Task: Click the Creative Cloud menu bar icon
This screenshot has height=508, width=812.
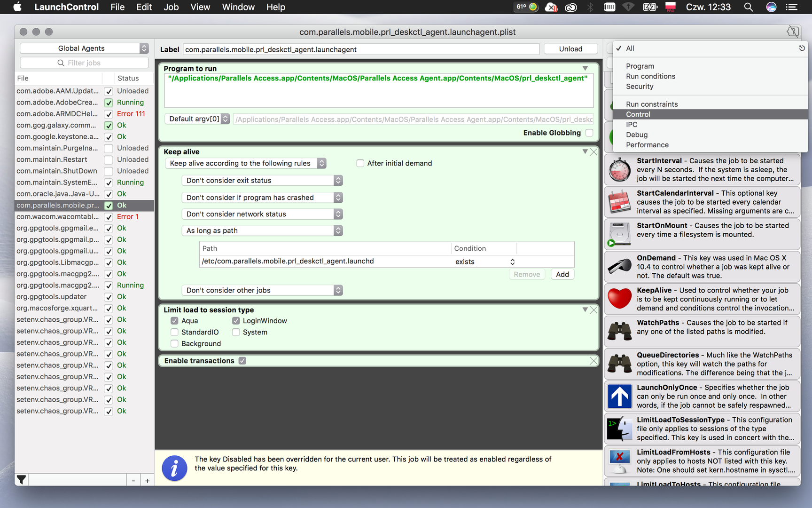Action: 571,7
